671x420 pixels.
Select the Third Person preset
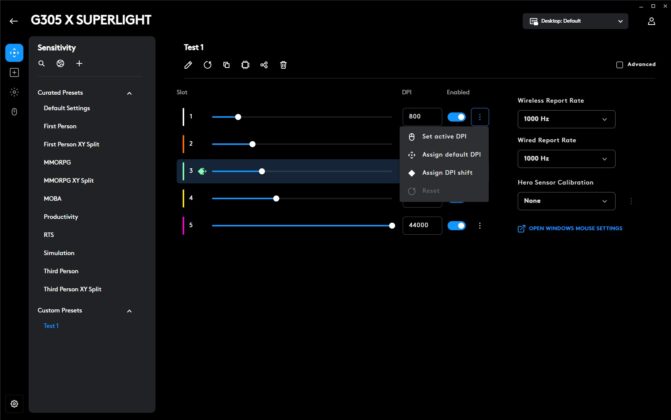61,271
